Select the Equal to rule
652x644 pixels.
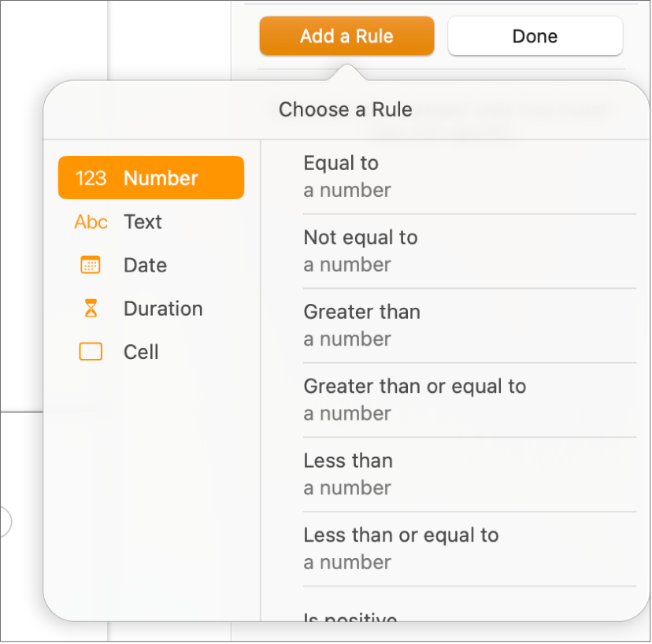coord(341,163)
